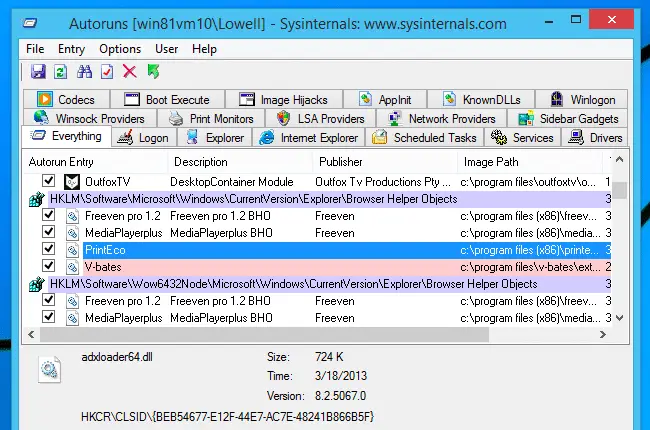Select the Services tab
Image resolution: width=650 pixels, height=430 pixels.
click(522, 138)
